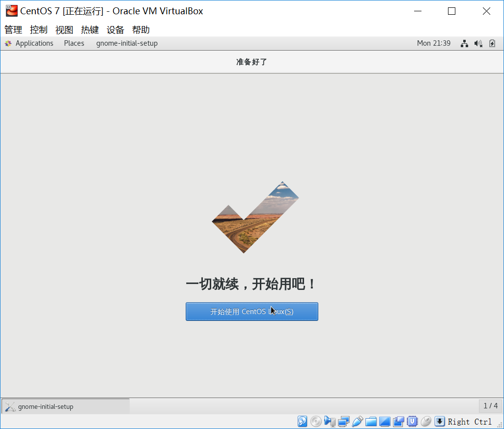
Task: Click the optical disc icon in VirtualBox status bar
Action: [316, 421]
